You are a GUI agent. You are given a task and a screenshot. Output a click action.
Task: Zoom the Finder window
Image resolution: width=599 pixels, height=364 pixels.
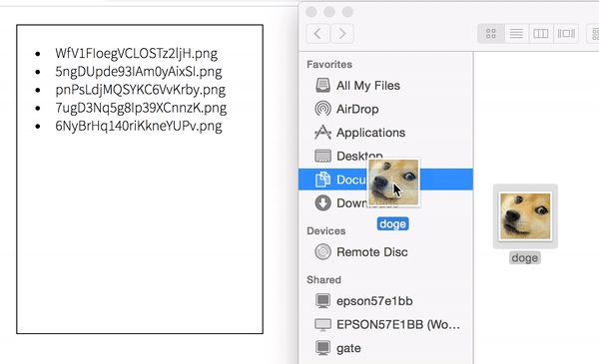coord(347,12)
